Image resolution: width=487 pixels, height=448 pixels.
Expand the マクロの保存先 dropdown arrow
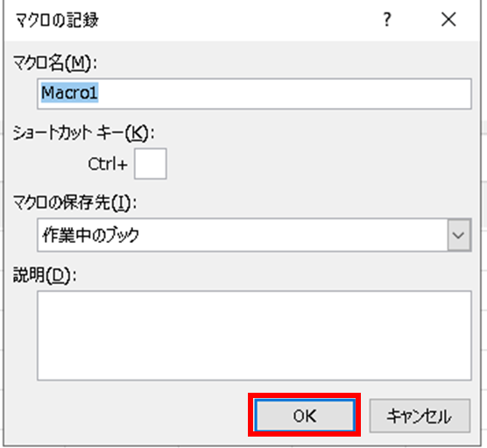click(x=459, y=235)
